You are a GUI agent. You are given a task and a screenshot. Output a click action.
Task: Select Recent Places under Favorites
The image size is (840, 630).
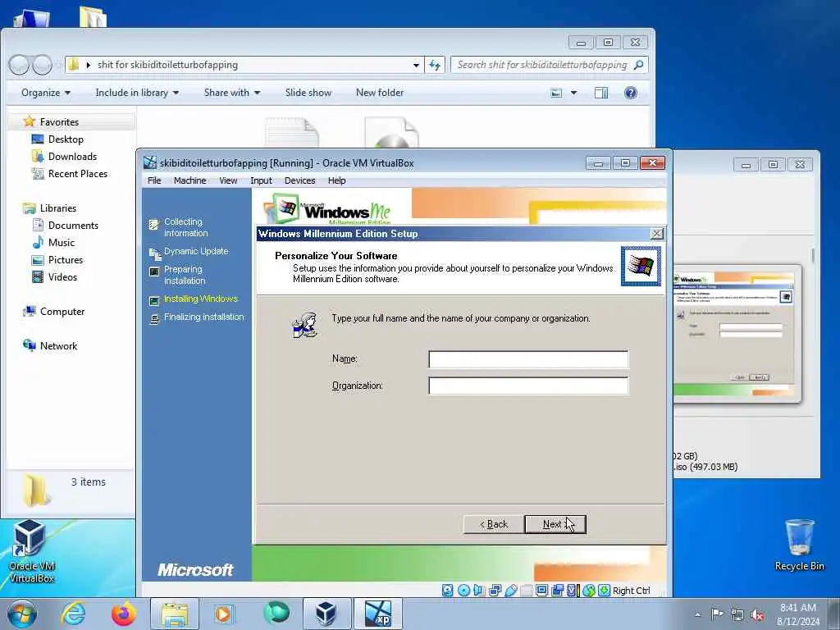click(x=78, y=174)
